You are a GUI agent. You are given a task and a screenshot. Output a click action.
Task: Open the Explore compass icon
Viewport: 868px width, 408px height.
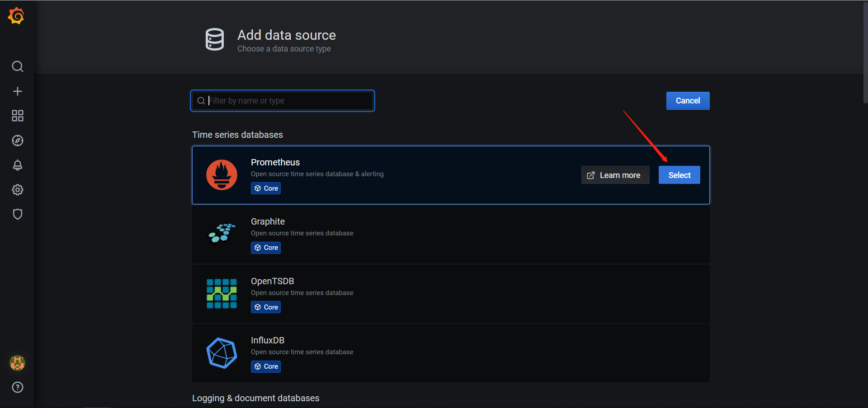(x=17, y=141)
